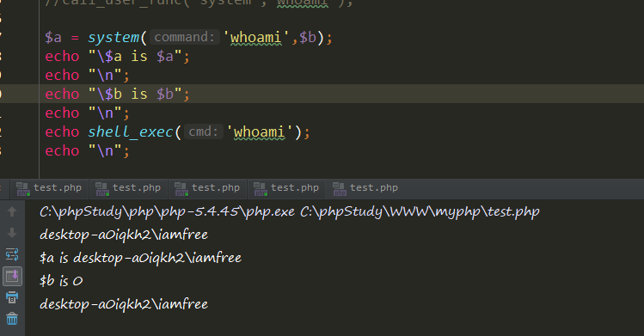Screen dimensions: 644x336
Task: Click 'whoami' string inside the system call
Action: pos(256,38)
